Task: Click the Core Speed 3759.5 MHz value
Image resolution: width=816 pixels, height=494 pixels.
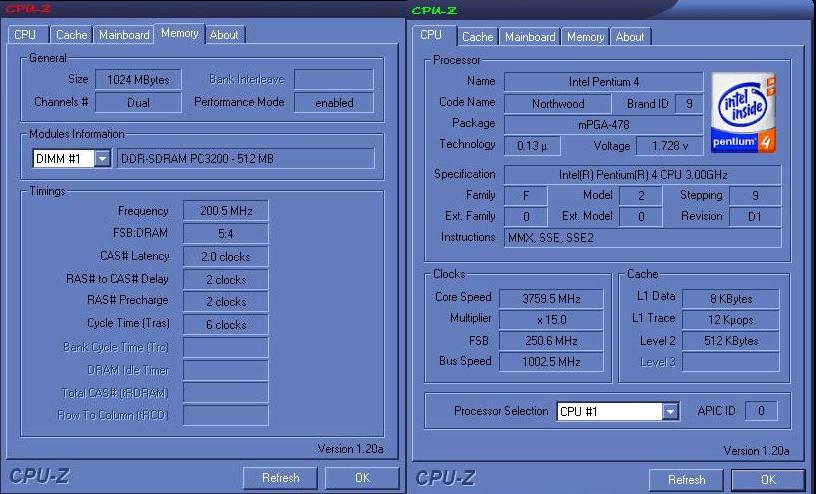Action: tap(551, 299)
